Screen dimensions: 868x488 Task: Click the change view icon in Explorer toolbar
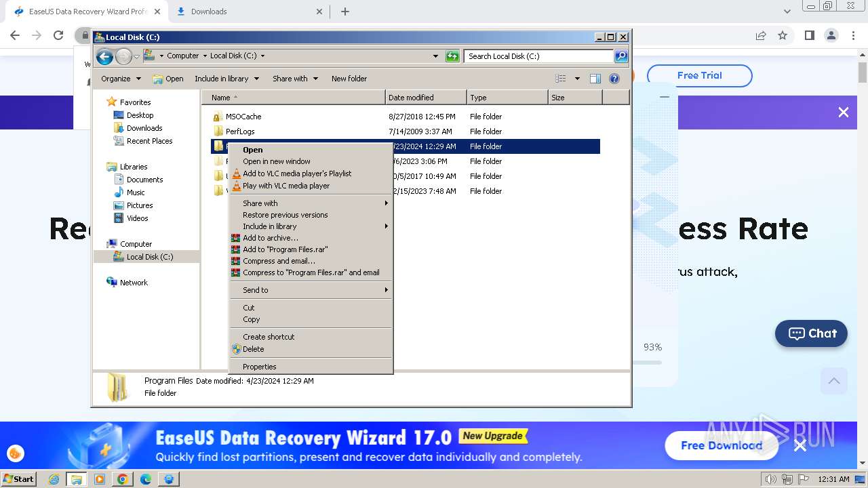click(x=560, y=79)
